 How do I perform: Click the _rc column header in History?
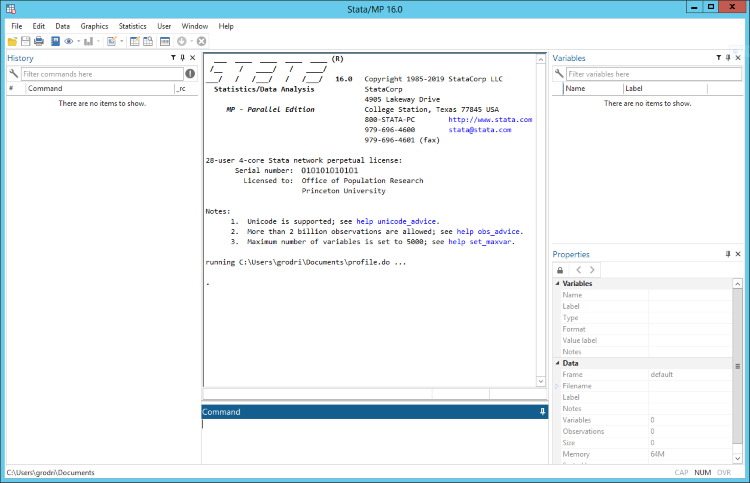point(186,88)
